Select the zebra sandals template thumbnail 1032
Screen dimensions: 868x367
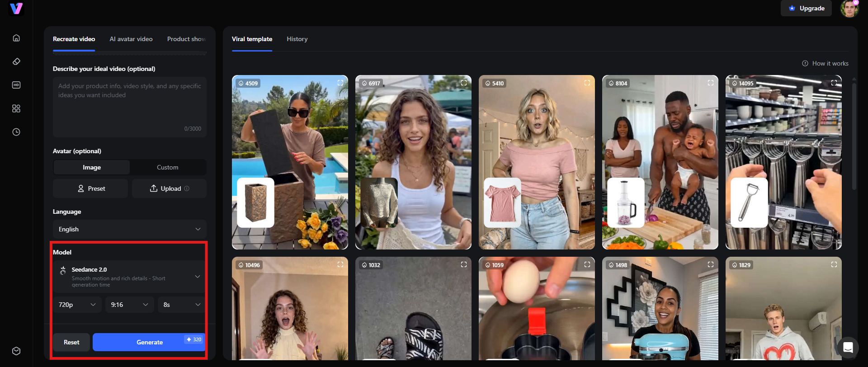(413, 309)
